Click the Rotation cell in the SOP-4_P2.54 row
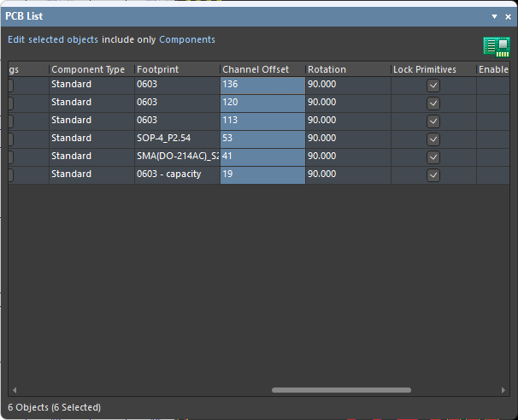518x420 pixels. [x=347, y=139]
